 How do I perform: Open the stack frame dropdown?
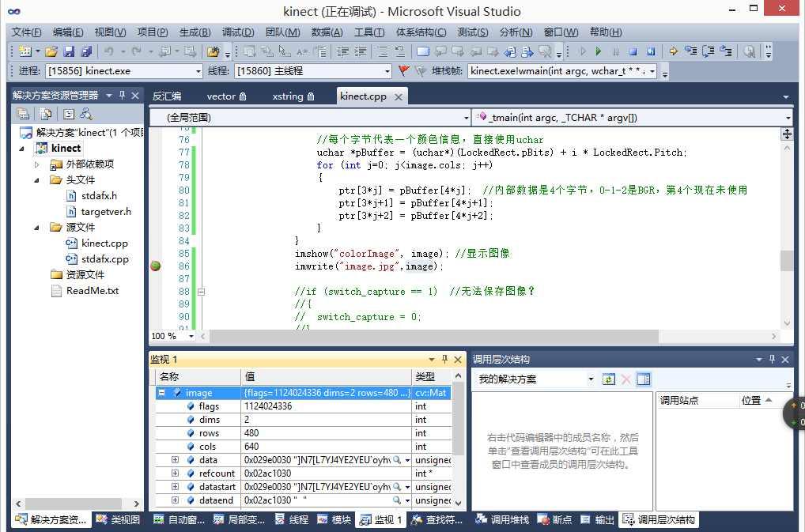pos(652,71)
